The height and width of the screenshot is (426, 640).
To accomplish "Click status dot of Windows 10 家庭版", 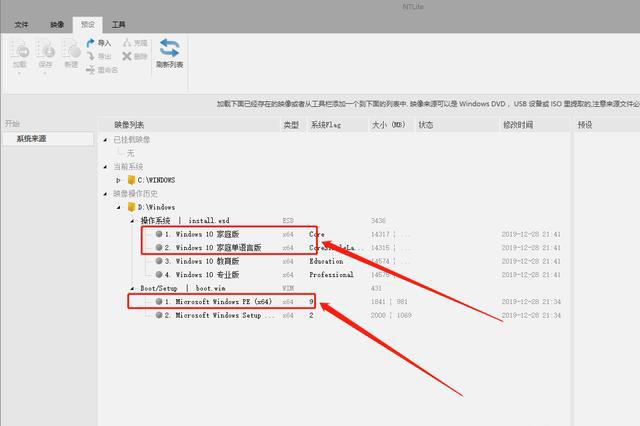I will pyautogui.click(x=159, y=234).
